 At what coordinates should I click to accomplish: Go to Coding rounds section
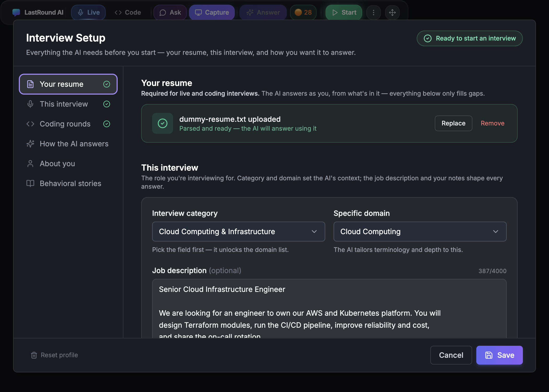(x=68, y=124)
